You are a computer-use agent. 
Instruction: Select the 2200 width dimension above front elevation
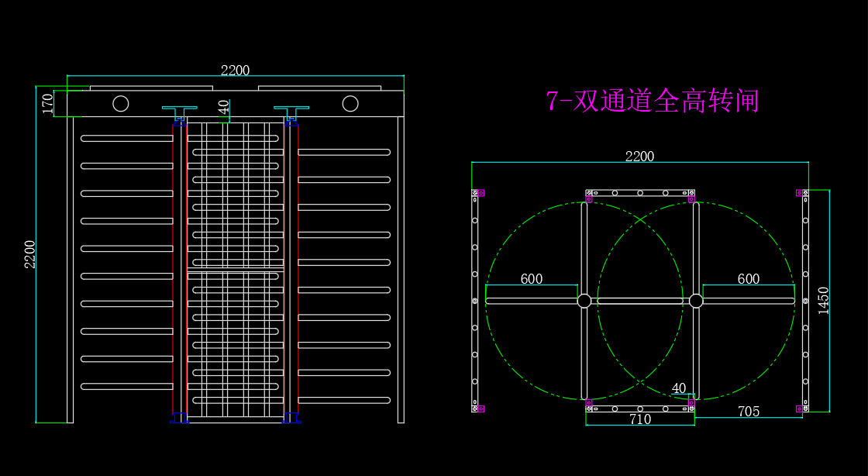tap(236, 71)
